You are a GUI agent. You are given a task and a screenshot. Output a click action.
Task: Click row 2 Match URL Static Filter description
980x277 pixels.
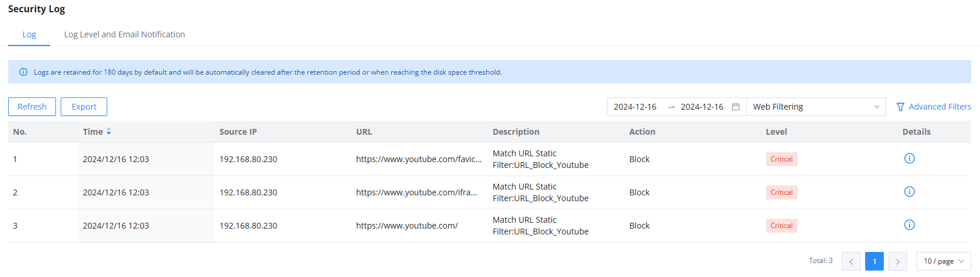[540, 192]
